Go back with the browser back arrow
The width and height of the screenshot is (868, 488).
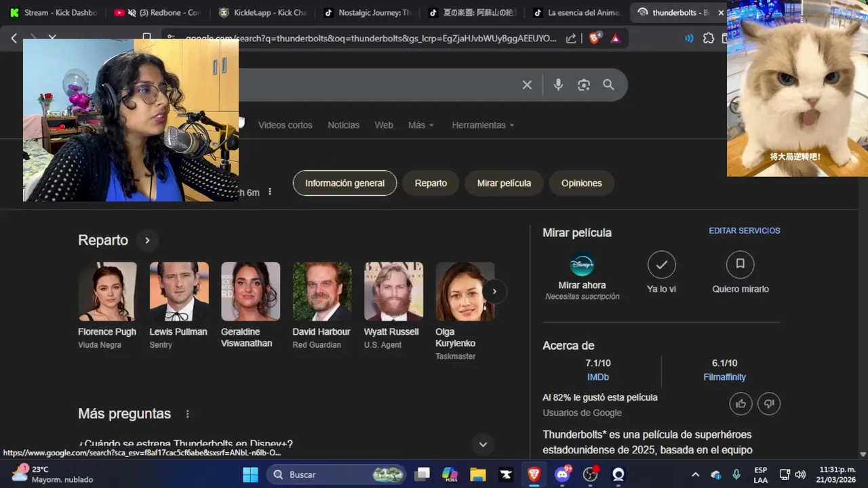(14, 39)
